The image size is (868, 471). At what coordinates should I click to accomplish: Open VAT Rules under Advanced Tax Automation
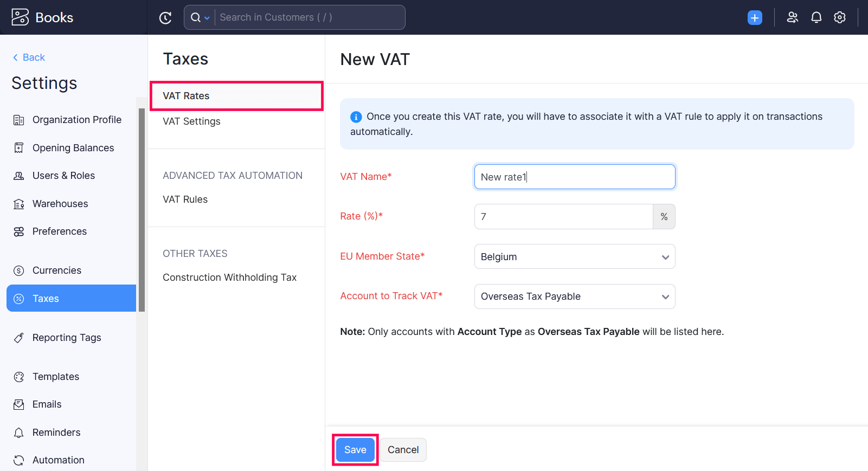click(x=185, y=199)
